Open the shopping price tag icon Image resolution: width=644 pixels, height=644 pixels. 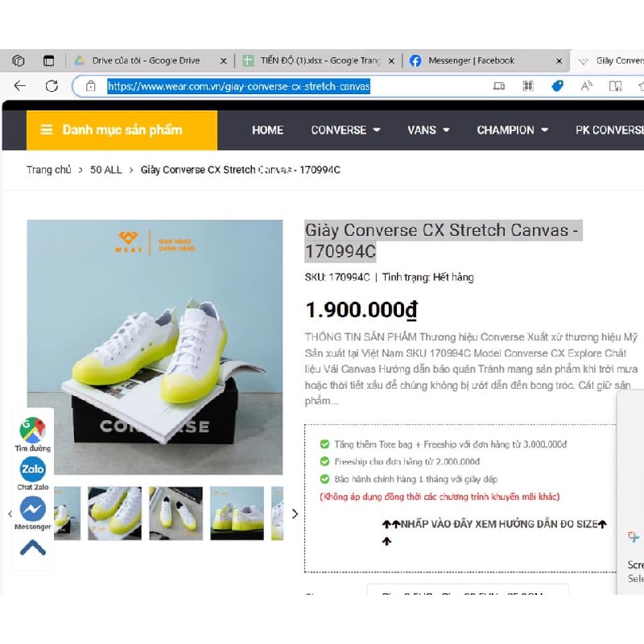point(557,86)
